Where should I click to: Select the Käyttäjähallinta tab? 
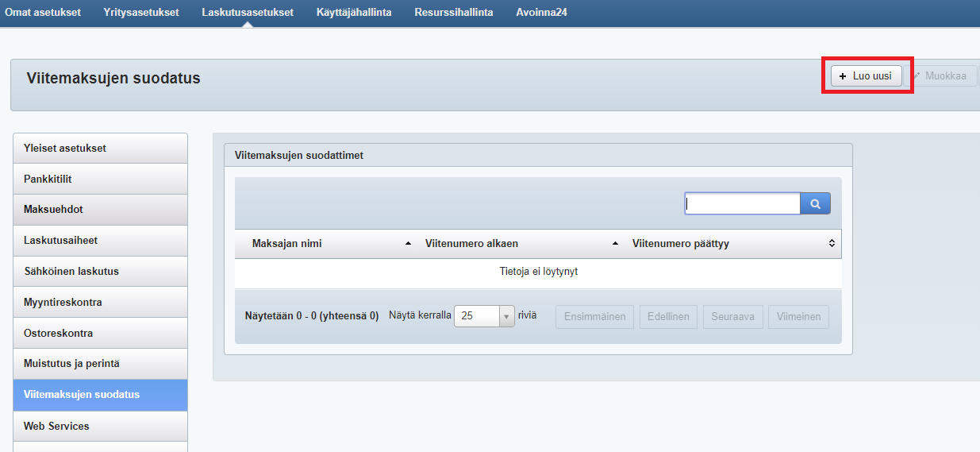tap(354, 13)
